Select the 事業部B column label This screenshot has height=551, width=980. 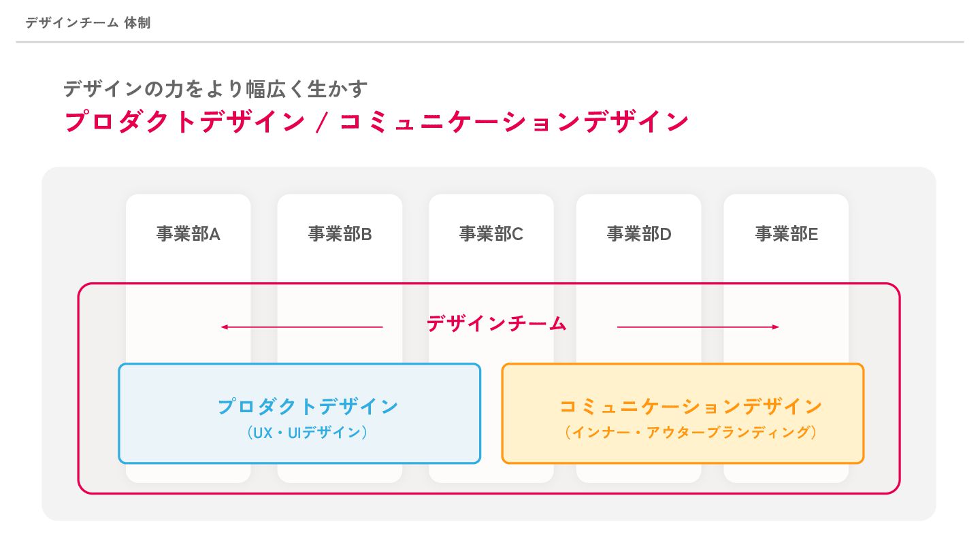(x=340, y=234)
